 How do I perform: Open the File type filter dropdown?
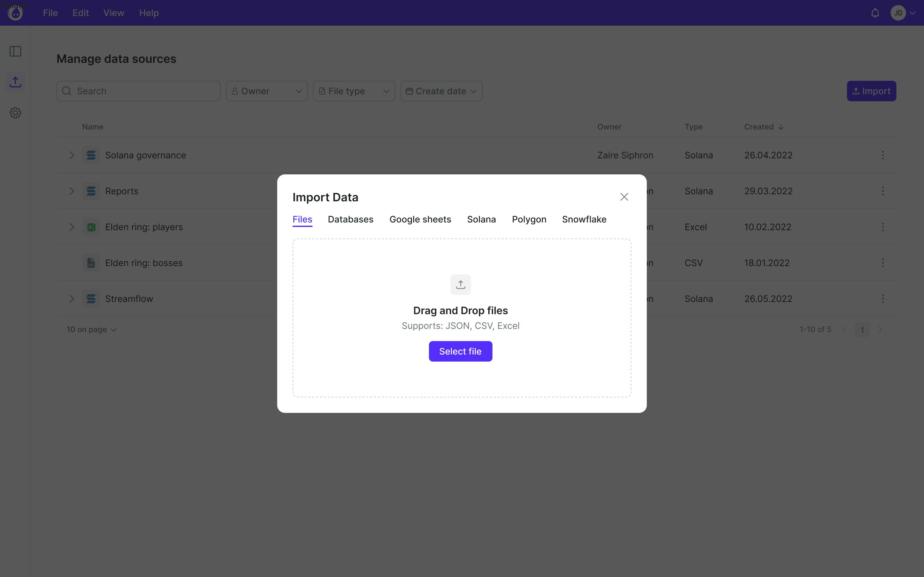pos(353,91)
